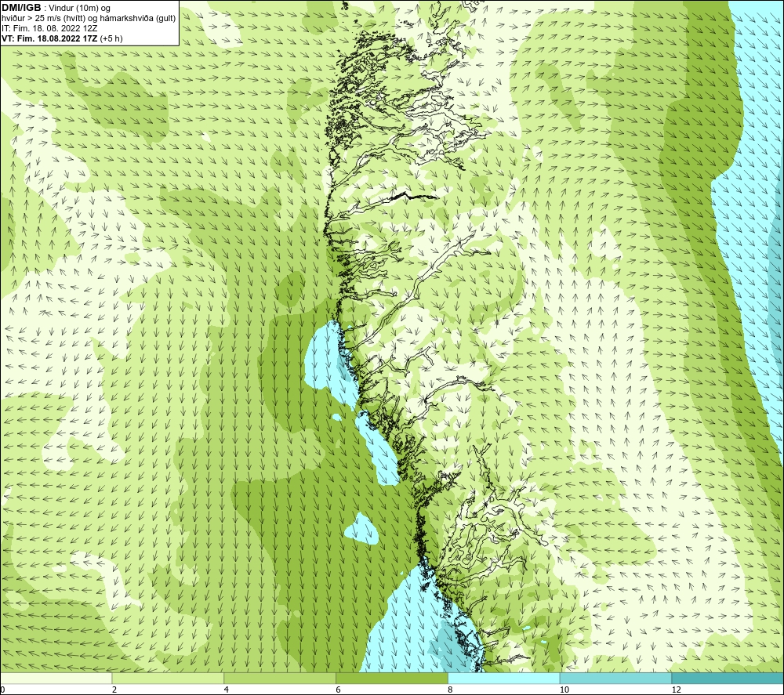This screenshot has width=784, height=695.
Task: Click the 8–10 m/s light cyan color band
Action: [x=504, y=678]
